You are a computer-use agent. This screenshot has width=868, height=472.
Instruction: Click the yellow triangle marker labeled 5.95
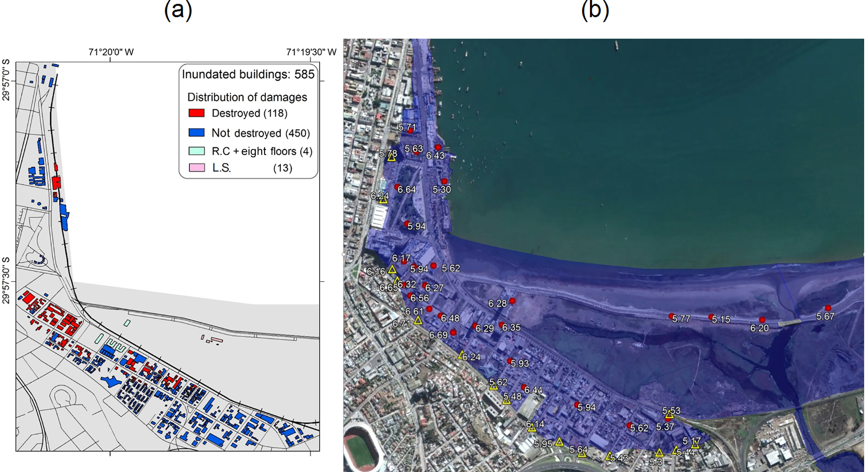tap(559, 442)
